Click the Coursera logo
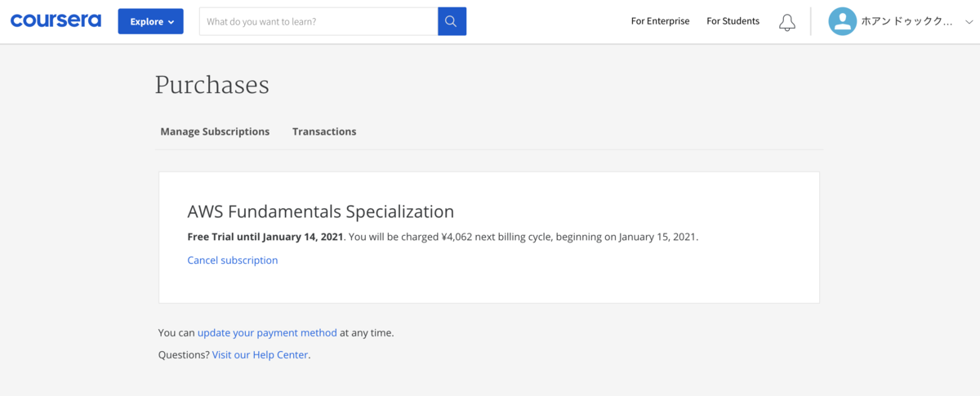This screenshot has width=980, height=396. (56, 21)
